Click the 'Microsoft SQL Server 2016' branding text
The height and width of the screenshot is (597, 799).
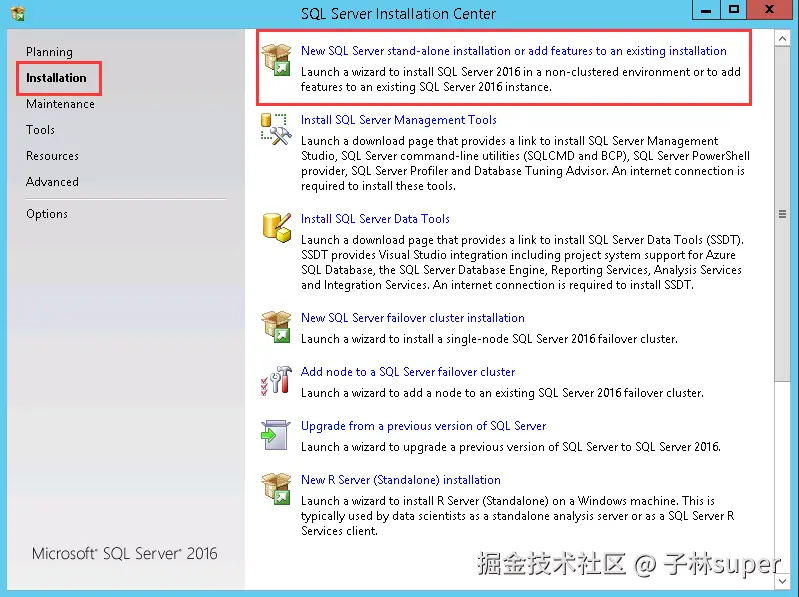(124, 553)
